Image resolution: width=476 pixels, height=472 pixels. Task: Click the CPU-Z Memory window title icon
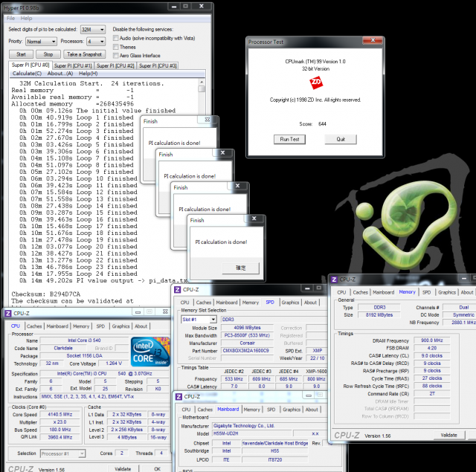(x=334, y=279)
